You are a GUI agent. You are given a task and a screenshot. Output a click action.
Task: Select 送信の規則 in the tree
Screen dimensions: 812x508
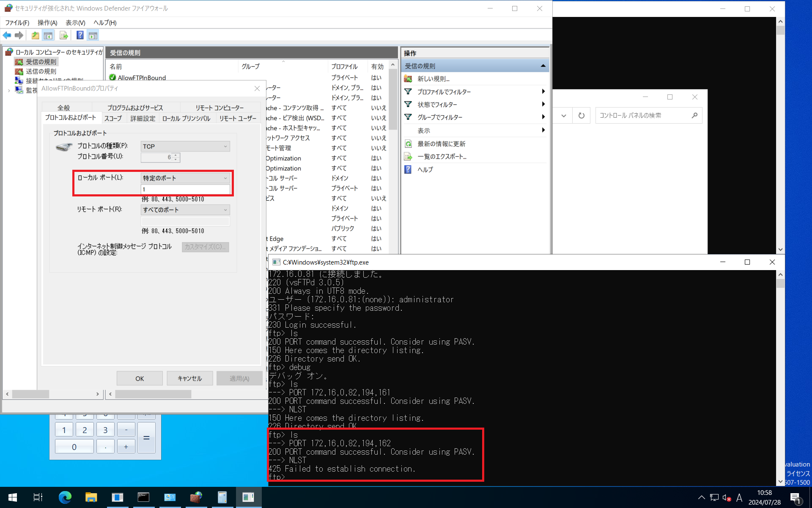(x=41, y=72)
